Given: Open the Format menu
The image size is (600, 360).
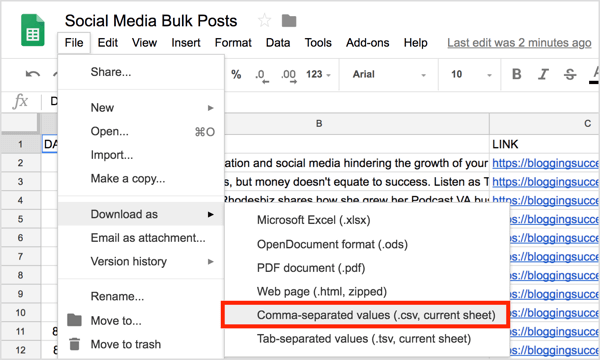Looking at the screenshot, I should [233, 42].
